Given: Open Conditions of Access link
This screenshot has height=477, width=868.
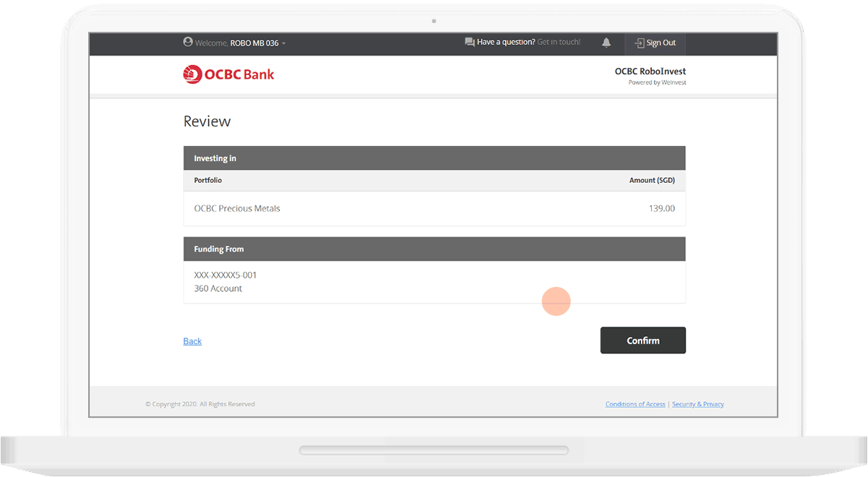Looking at the screenshot, I should pyautogui.click(x=635, y=404).
